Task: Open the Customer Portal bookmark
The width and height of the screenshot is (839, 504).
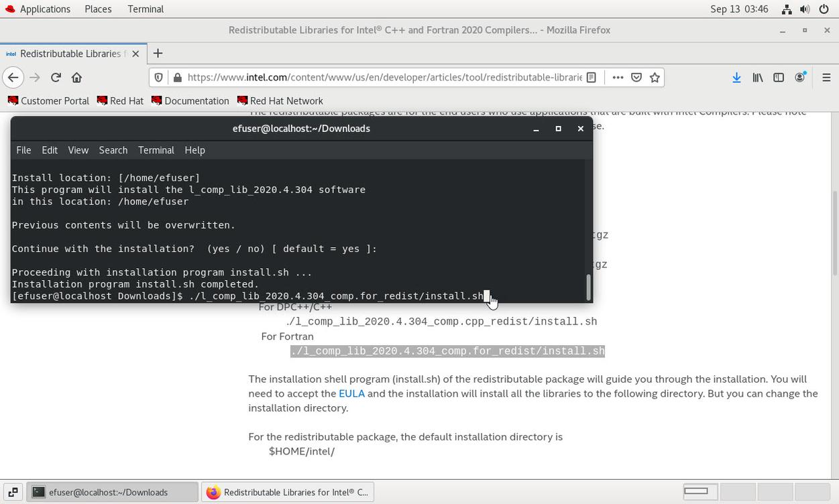Action: [x=48, y=101]
